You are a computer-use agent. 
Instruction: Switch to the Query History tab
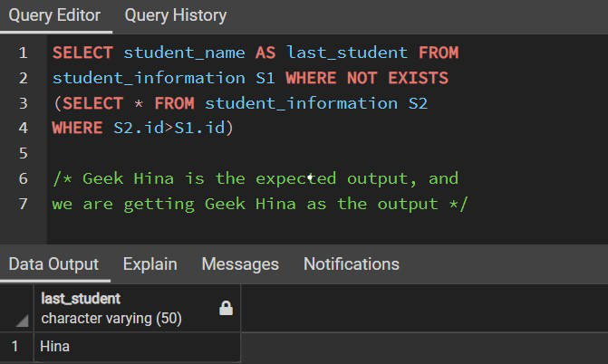(x=176, y=15)
